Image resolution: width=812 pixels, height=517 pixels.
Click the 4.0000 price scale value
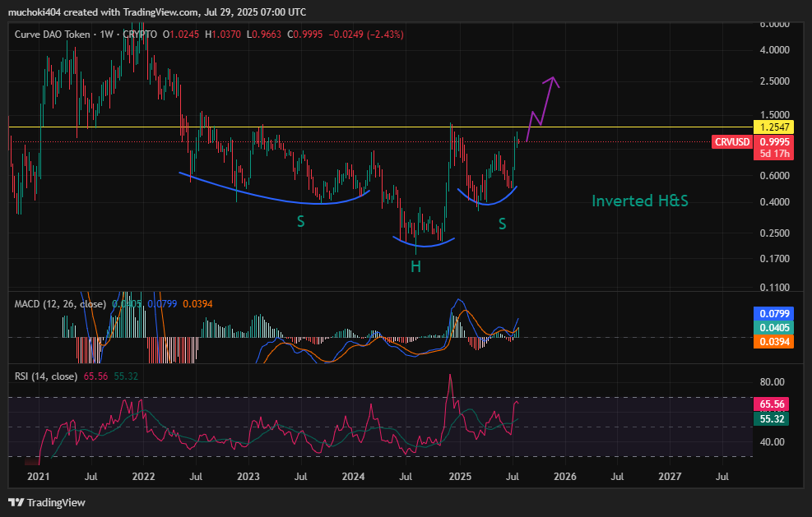click(x=775, y=50)
